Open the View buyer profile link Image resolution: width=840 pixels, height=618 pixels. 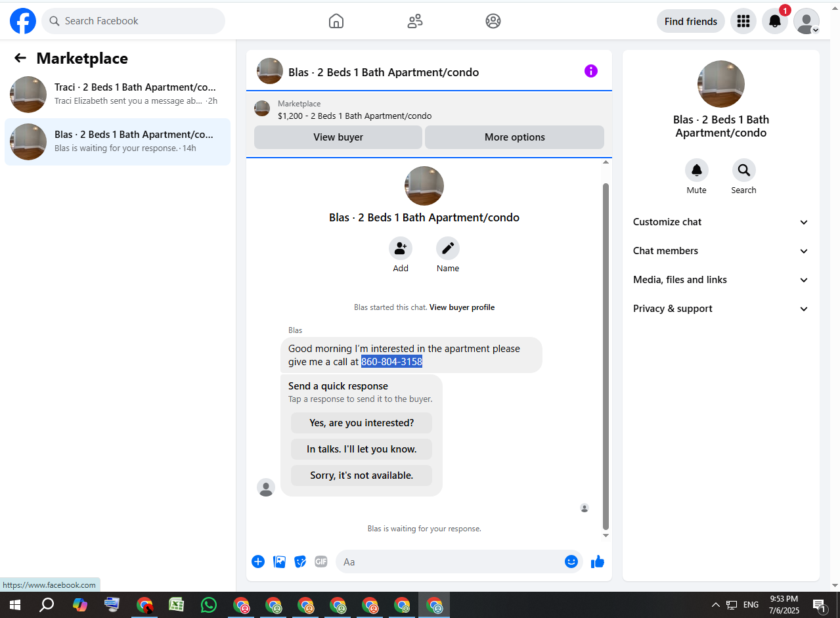(x=462, y=307)
